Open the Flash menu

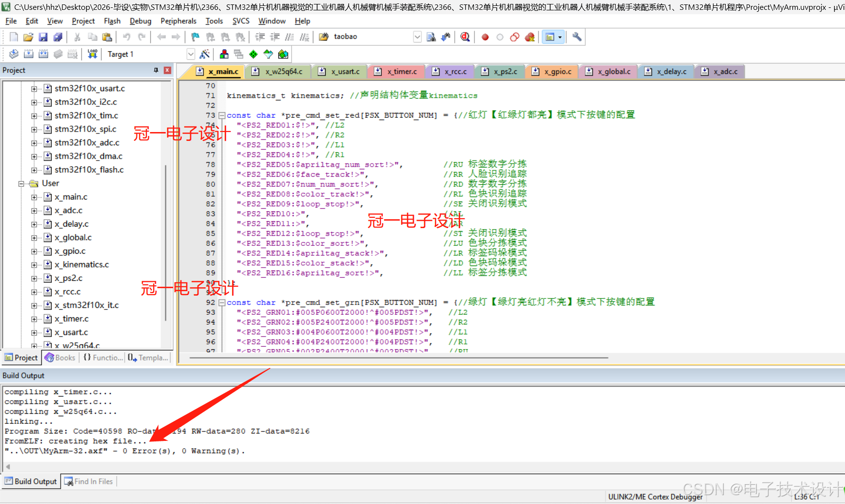[112, 21]
